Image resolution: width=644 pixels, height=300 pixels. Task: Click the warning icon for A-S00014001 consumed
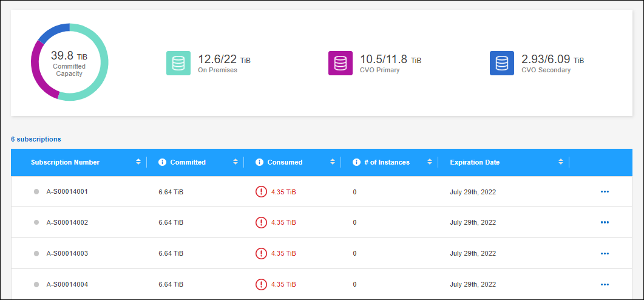coord(261,192)
